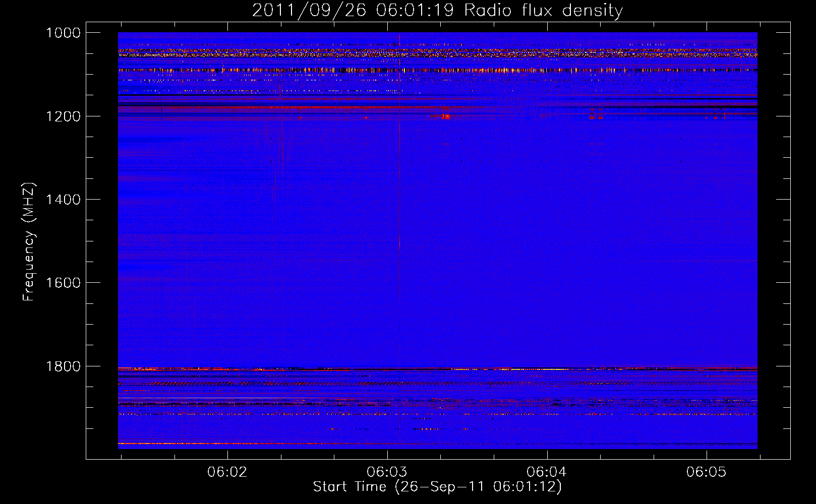816x504 pixels.
Task: Click the 1800 frequency tick label
Action: tap(63, 366)
